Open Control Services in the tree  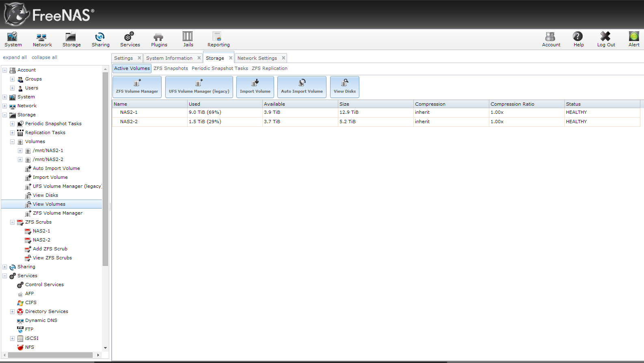(44, 285)
